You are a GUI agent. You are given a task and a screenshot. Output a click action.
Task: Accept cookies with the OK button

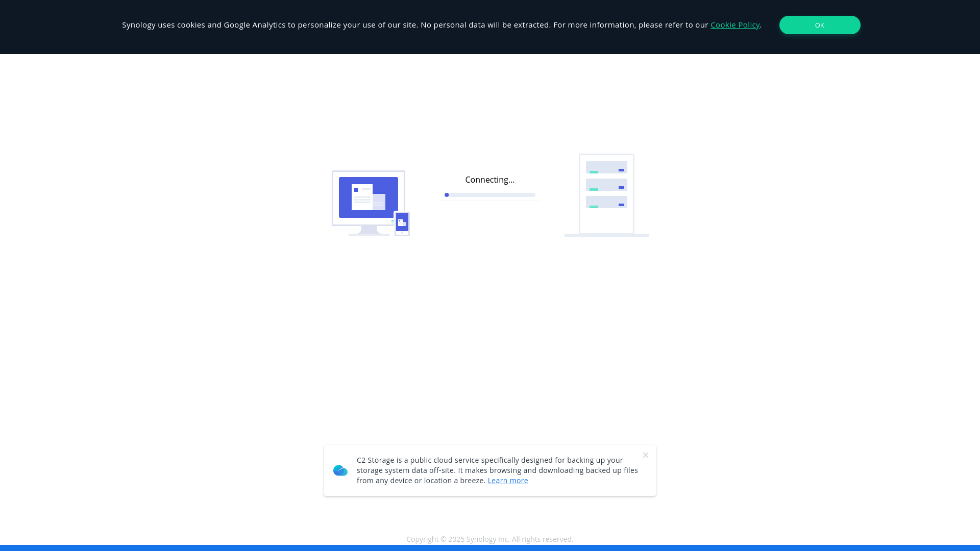[819, 25]
